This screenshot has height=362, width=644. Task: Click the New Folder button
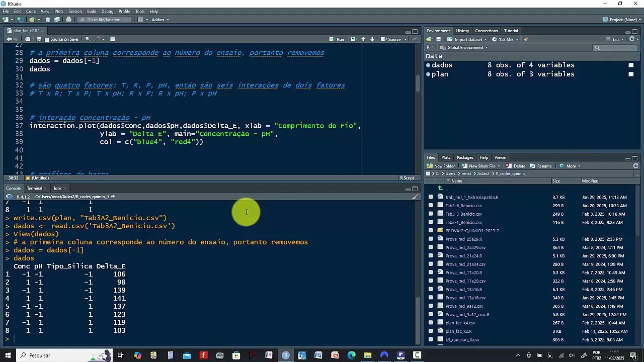pyautogui.click(x=441, y=166)
